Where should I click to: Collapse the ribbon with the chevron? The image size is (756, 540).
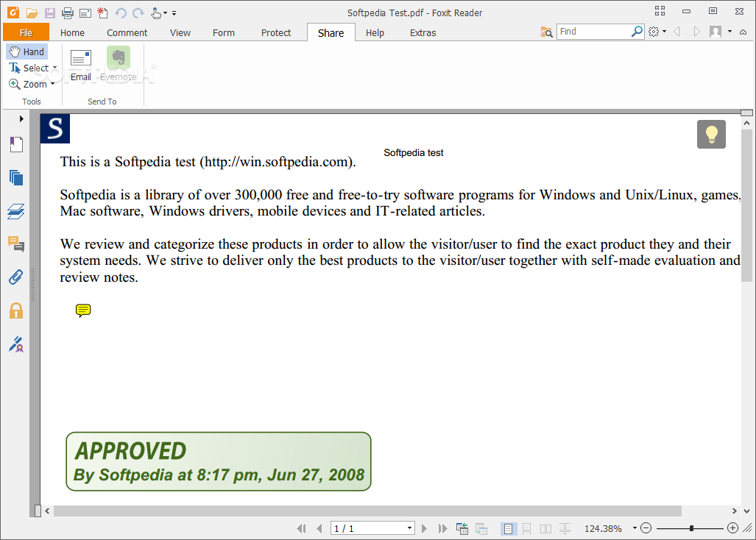(743, 32)
